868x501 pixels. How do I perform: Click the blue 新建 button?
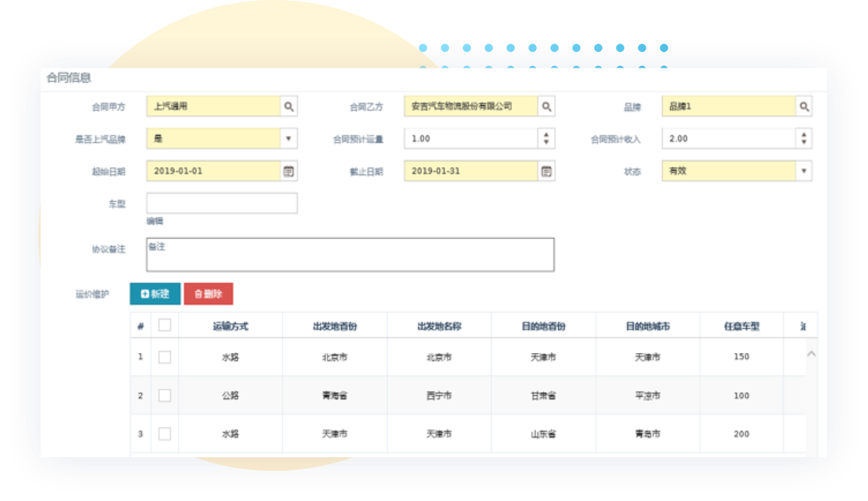pos(155,294)
